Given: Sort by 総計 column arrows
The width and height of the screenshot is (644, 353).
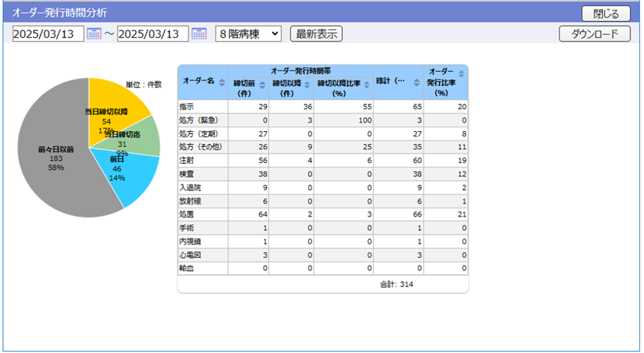Looking at the screenshot, I should (416, 82).
